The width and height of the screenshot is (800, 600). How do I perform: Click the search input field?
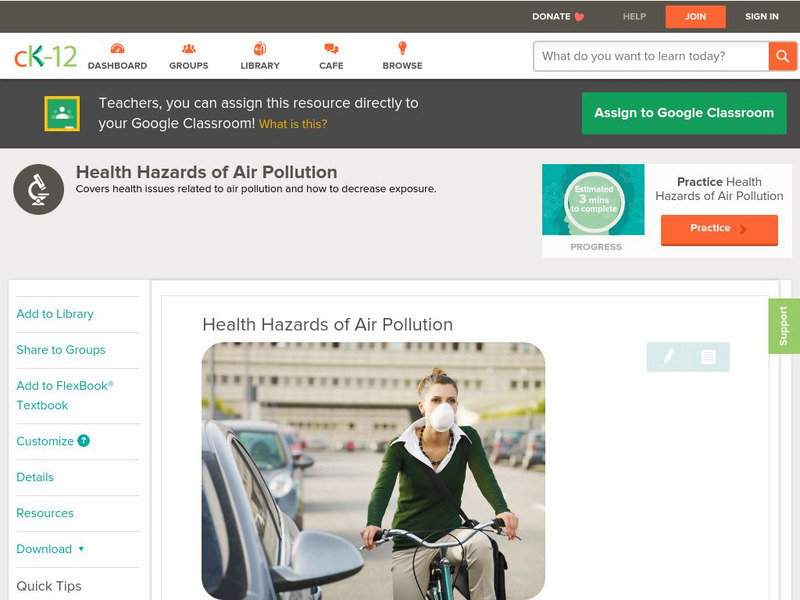coord(650,56)
